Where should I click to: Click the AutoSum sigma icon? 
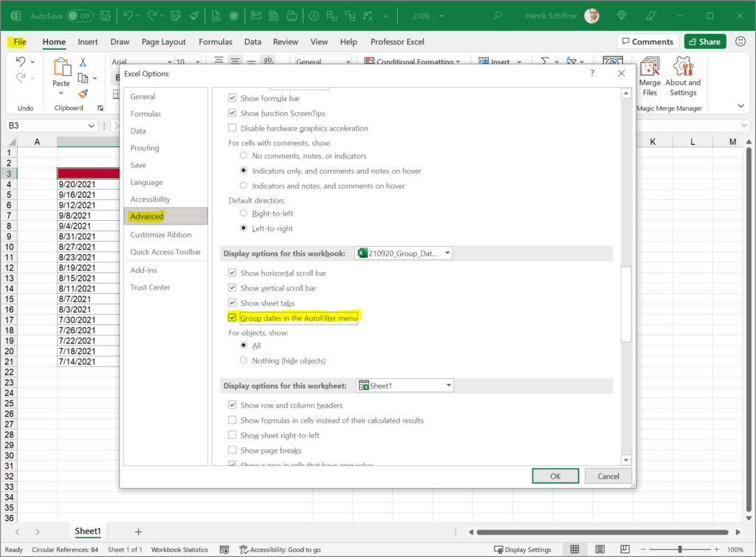(544, 61)
